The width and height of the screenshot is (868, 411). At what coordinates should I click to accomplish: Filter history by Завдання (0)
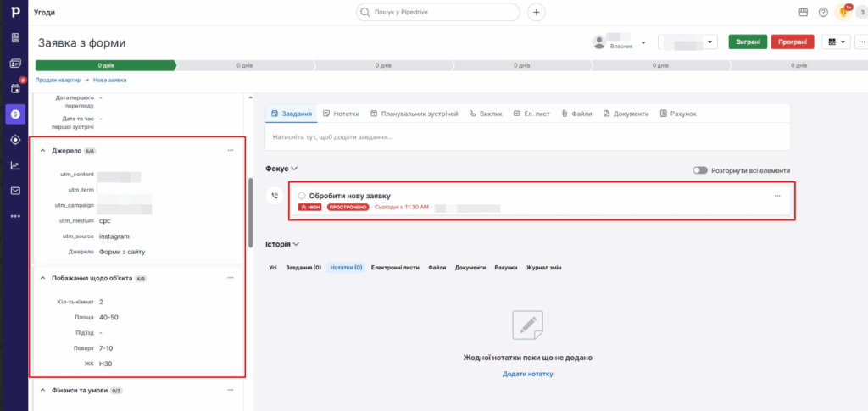click(303, 267)
